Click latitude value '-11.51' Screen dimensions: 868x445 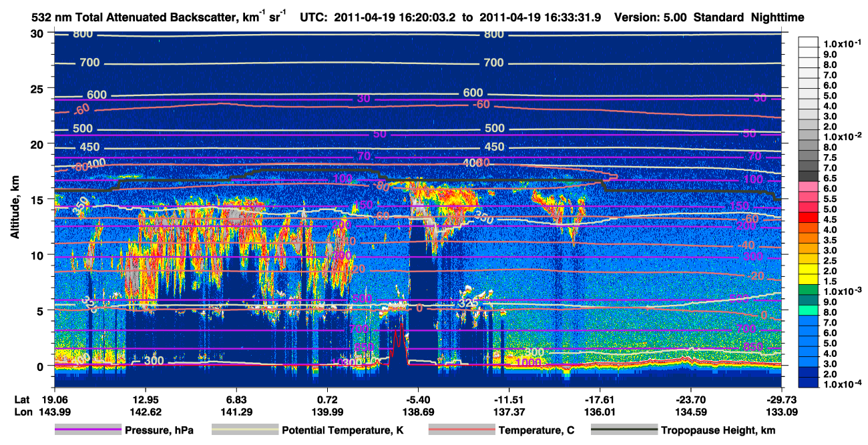click(509, 398)
